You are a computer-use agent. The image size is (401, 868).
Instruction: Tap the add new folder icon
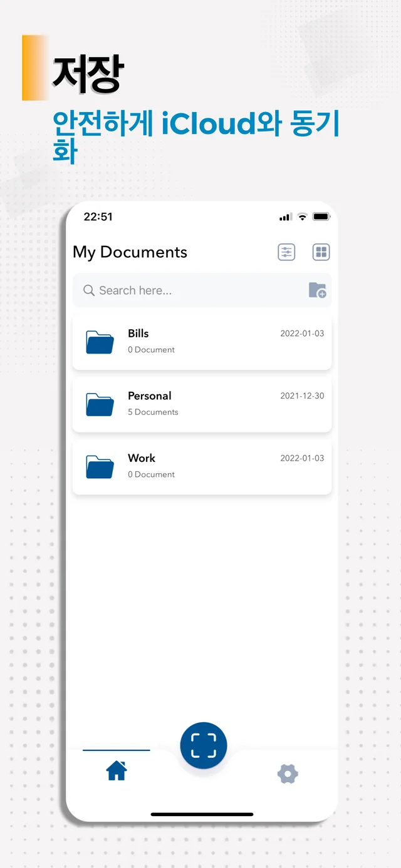click(318, 290)
